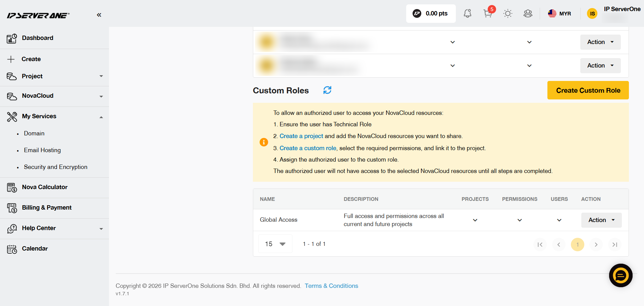Toggle light/dark theme sun icon

coord(508,13)
